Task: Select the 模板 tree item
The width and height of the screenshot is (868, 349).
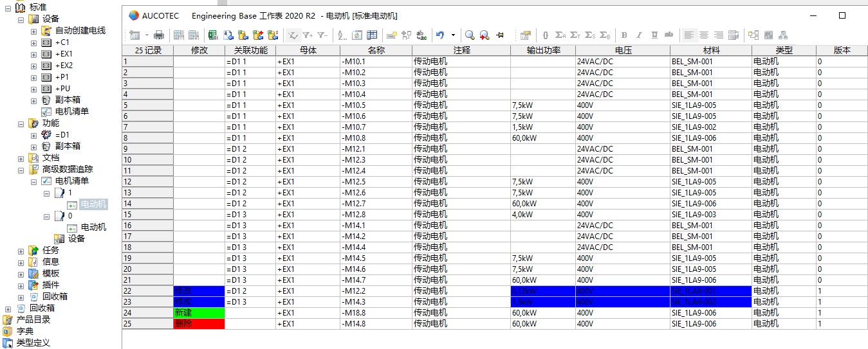Action: pos(51,273)
